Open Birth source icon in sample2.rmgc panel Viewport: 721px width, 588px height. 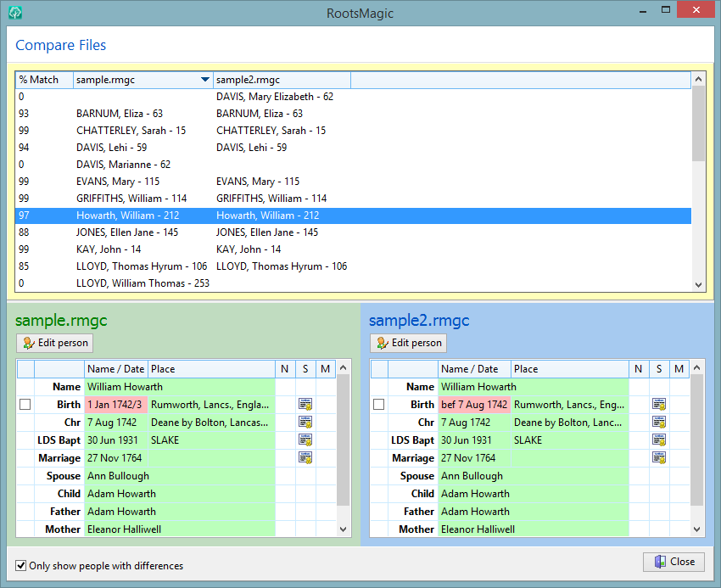tap(659, 405)
